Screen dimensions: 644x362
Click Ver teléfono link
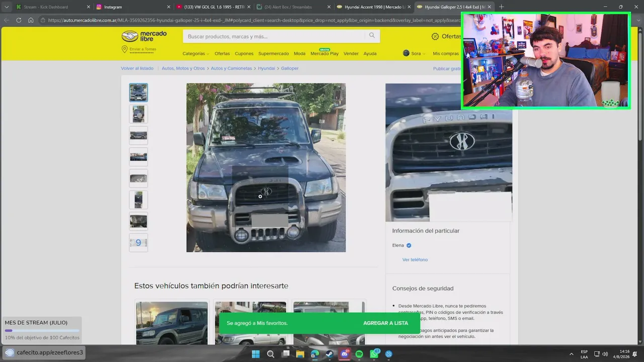(x=415, y=259)
